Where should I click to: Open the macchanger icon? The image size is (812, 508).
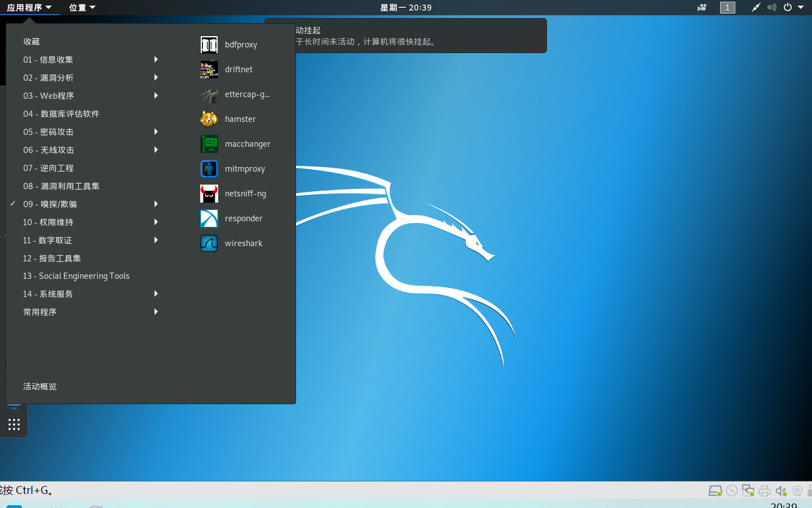pyautogui.click(x=209, y=144)
